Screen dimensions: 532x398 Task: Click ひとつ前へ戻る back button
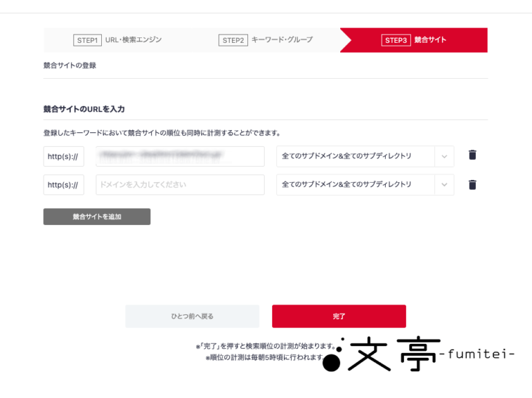click(192, 316)
